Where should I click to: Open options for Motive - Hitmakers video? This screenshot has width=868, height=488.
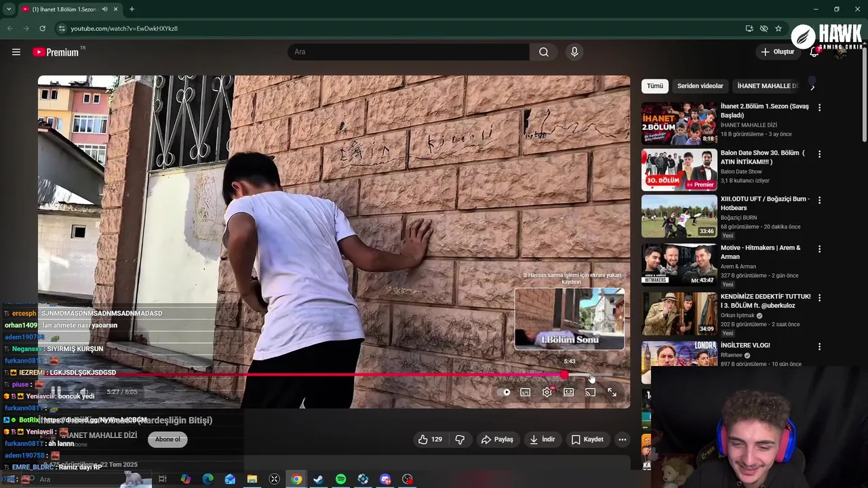(x=819, y=249)
